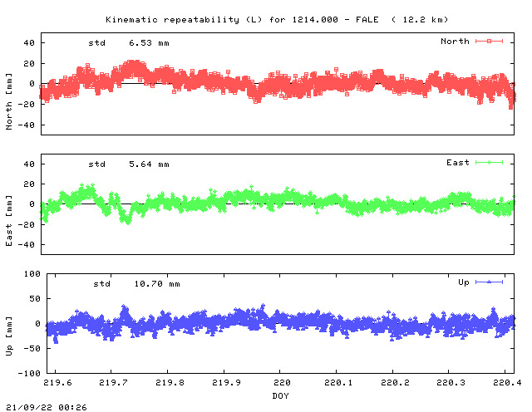Image resolution: width=532 pixels, height=412 pixels.
Task: Click the chart title 'Kinematic repeatability (L) for 1214.000 - FALE'
Action: click(x=242, y=20)
